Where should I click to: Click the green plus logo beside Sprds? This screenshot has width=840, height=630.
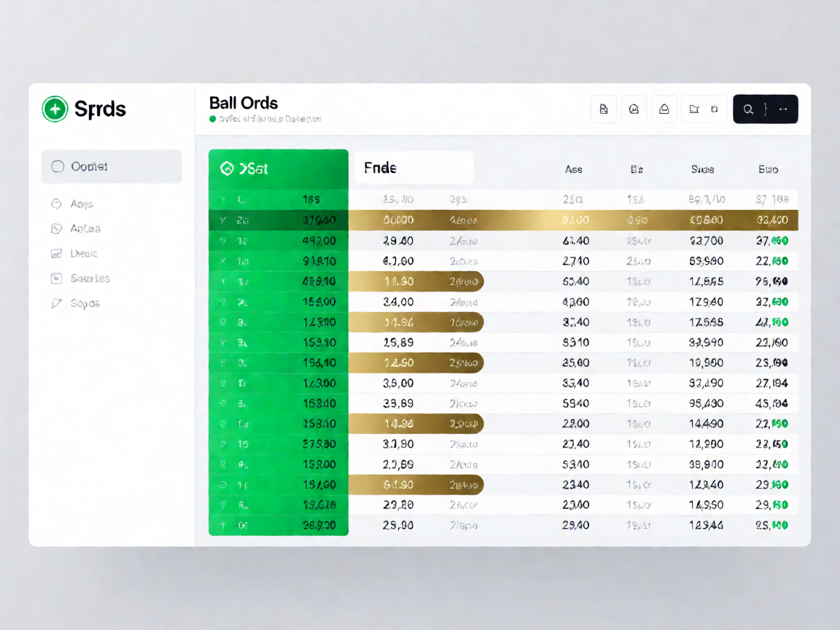[55, 109]
